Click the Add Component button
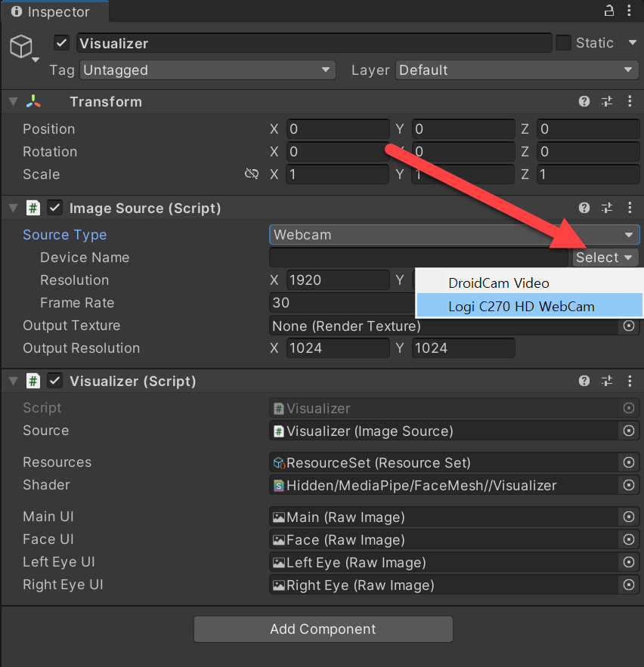The height and width of the screenshot is (667, 644). (x=323, y=628)
